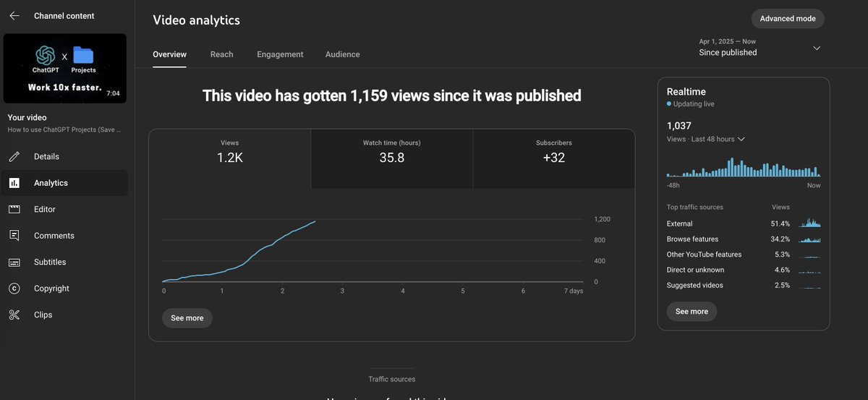Click the Subtitles icon
The width and height of the screenshot is (868, 400).
[x=14, y=262]
